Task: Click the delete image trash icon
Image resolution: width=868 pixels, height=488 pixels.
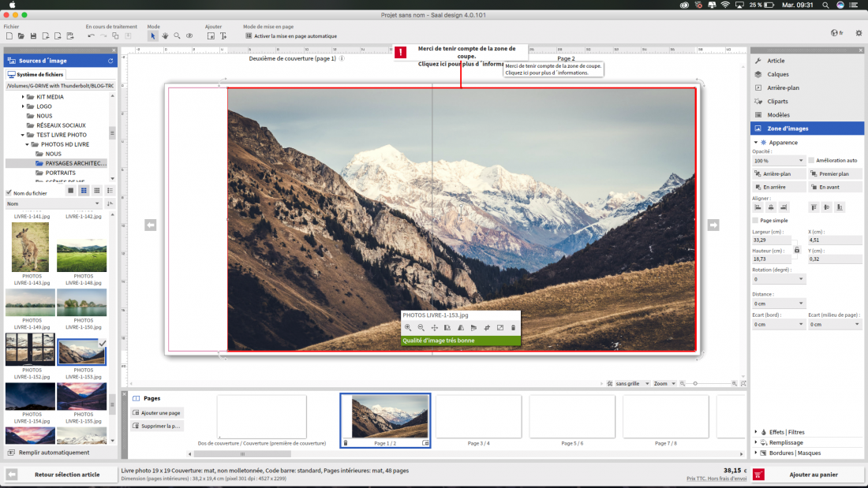Action: 513,327
